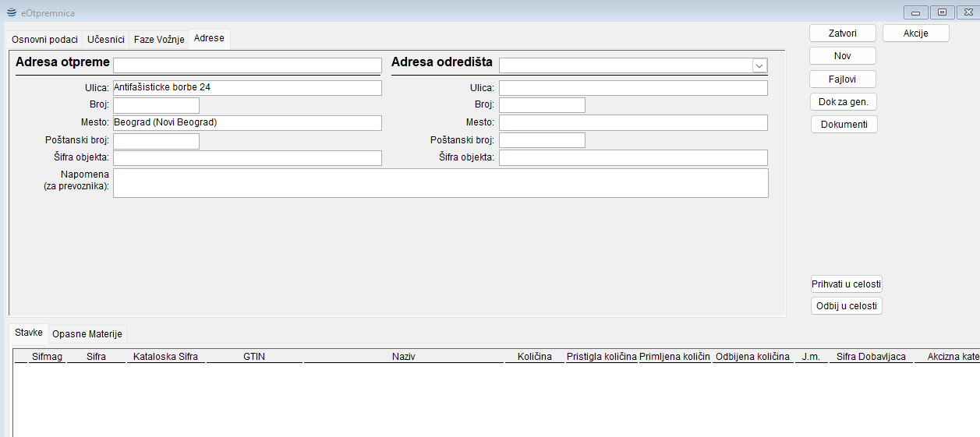Click the eOtpremnica app icon in title bar
980x437 pixels.
pos(11,12)
